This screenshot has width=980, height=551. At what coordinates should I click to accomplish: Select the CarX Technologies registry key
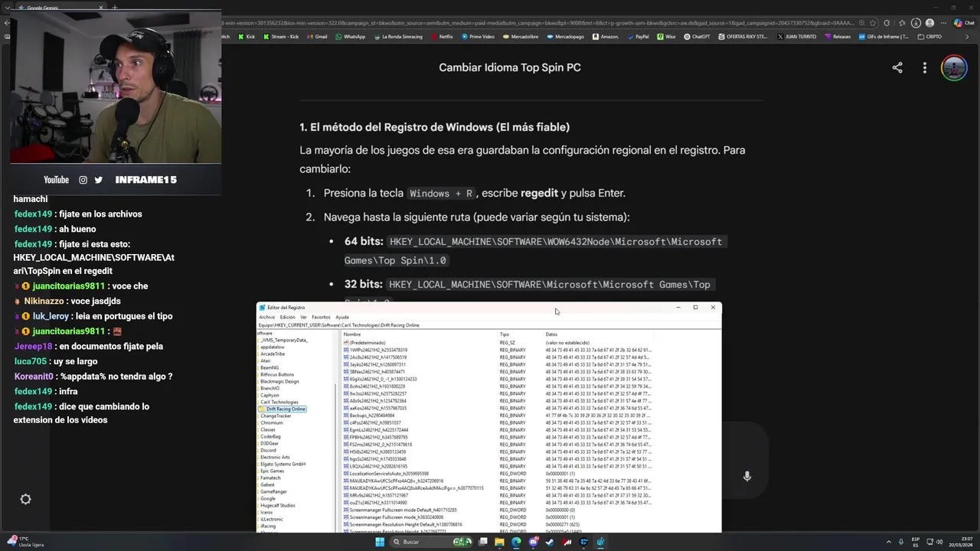279,402
